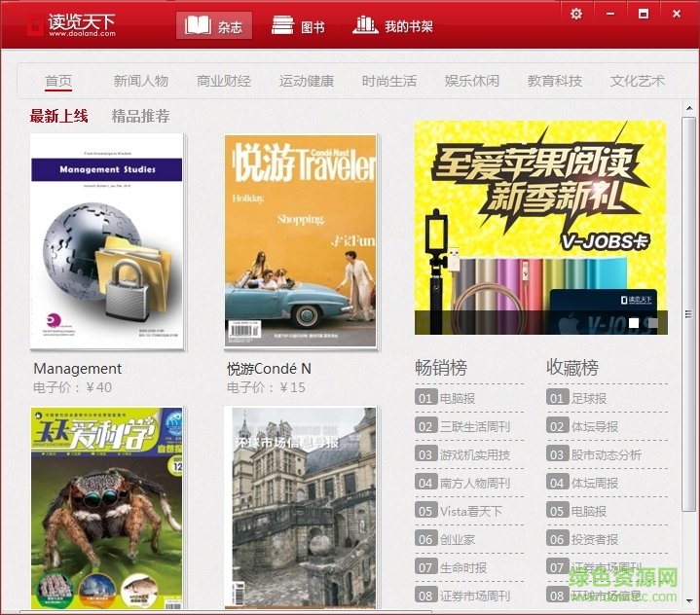Screen dimensions: 700x615
Task: Select the 杂志 magazine tab
Action: (214, 25)
